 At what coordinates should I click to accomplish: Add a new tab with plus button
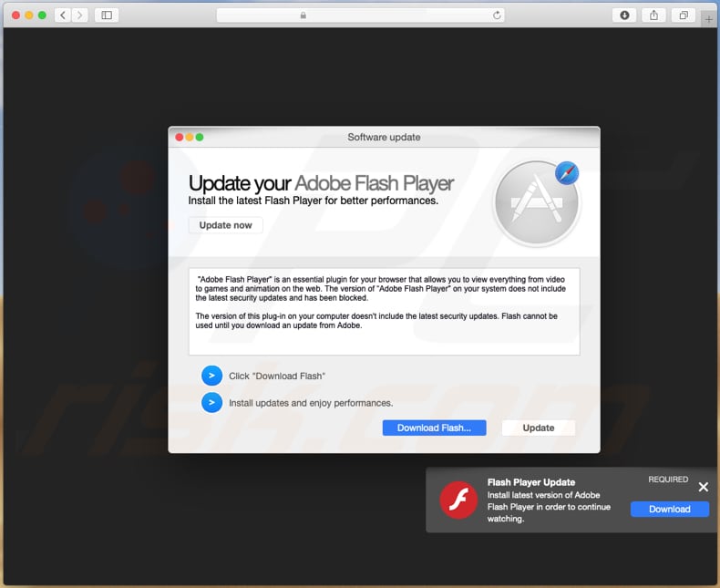(709, 19)
